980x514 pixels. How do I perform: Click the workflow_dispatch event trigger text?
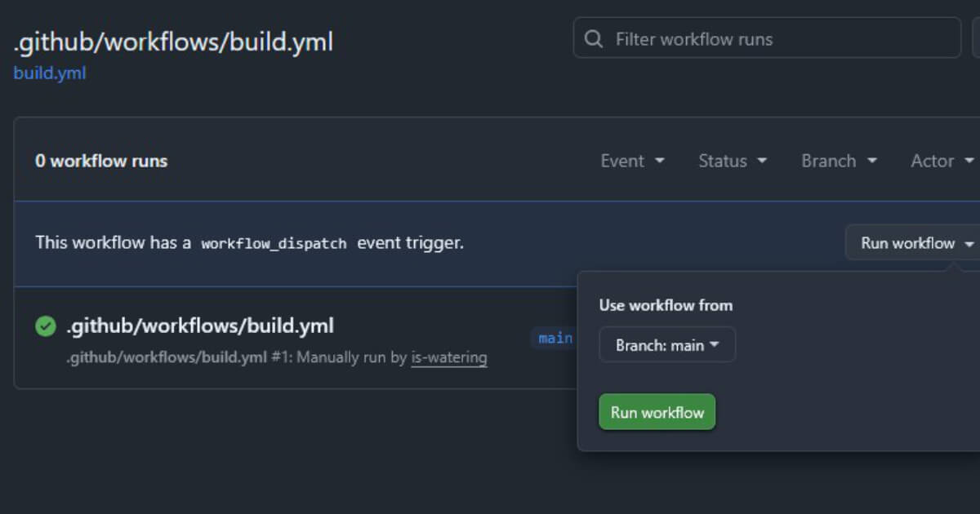coord(274,243)
